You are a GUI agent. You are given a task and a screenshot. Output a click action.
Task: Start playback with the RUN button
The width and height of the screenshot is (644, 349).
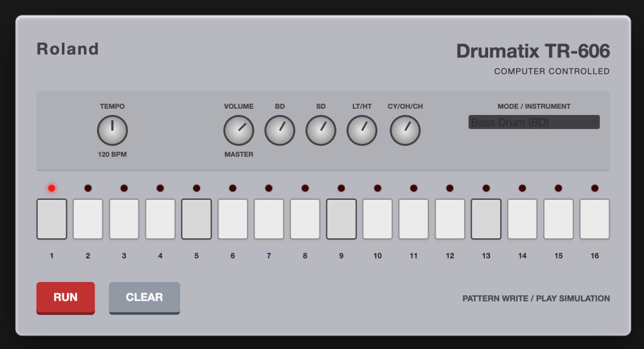point(66,298)
